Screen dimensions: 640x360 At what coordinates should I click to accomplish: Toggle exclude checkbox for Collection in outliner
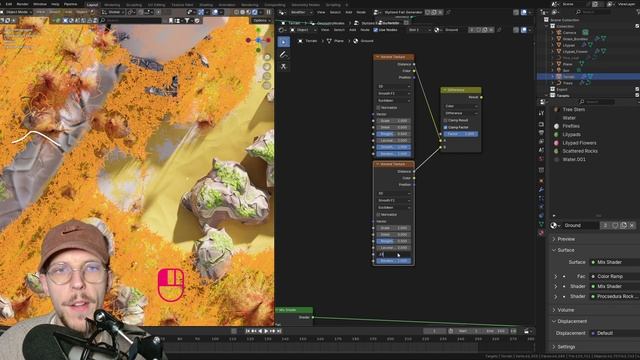(637, 26)
